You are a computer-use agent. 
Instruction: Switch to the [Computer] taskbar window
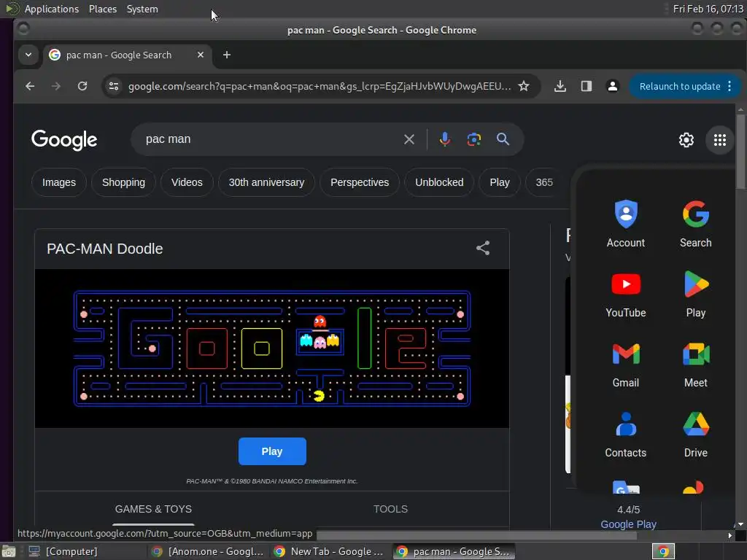pyautogui.click(x=71, y=551)
